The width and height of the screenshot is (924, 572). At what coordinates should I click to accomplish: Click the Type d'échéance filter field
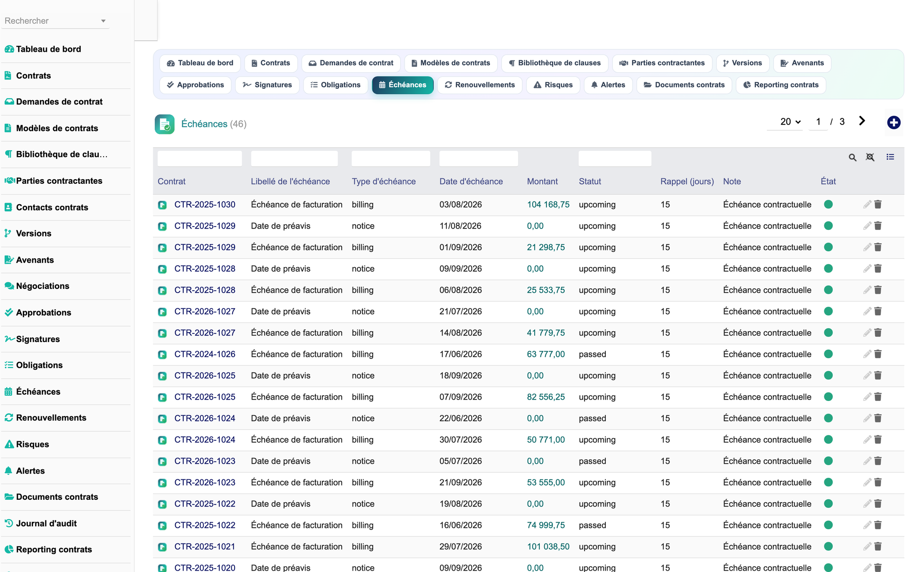tap(391, 159)
